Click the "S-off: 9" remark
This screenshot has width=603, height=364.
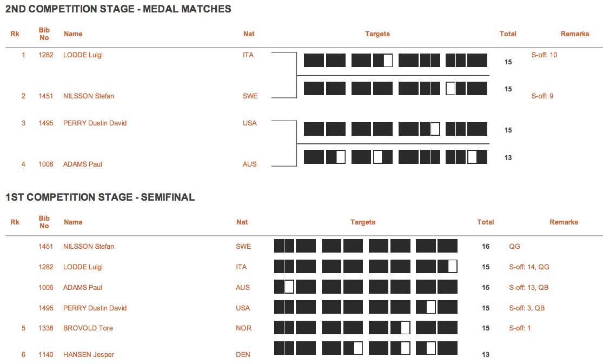(x=542, y=96)
